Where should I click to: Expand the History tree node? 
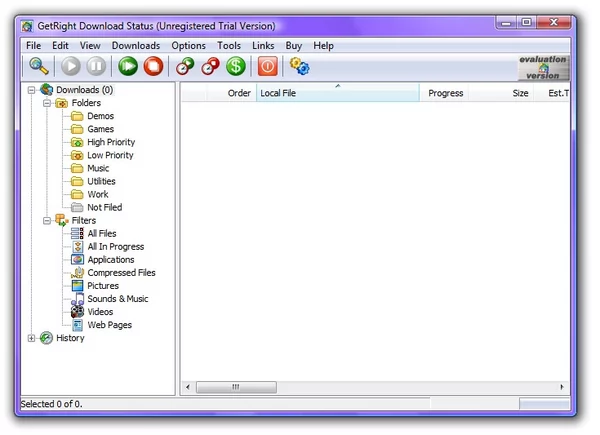(x=31, y=338)
